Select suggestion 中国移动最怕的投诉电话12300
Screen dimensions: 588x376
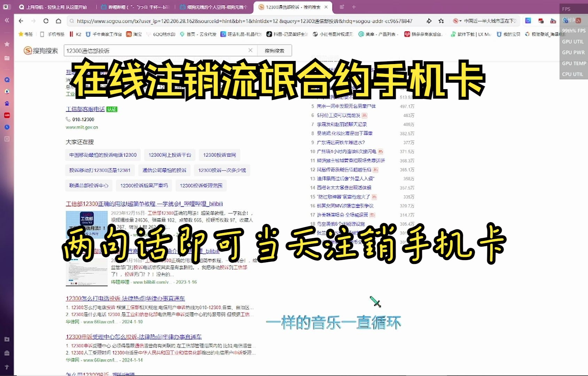103,155
